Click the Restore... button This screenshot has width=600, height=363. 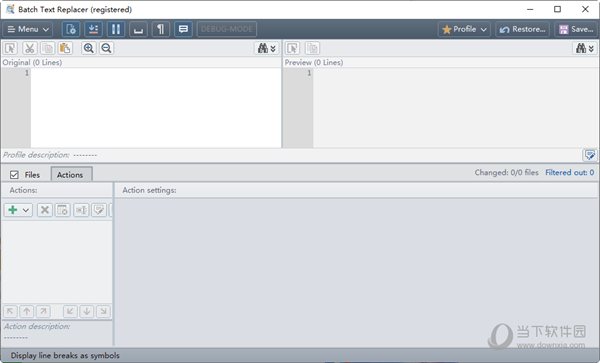tap(522, 29)
